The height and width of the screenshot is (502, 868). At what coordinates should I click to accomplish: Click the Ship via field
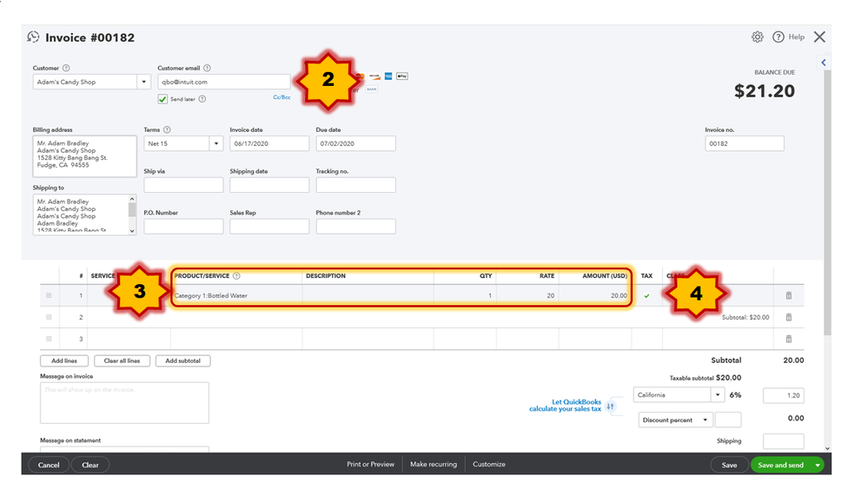(x=183, y=185)
